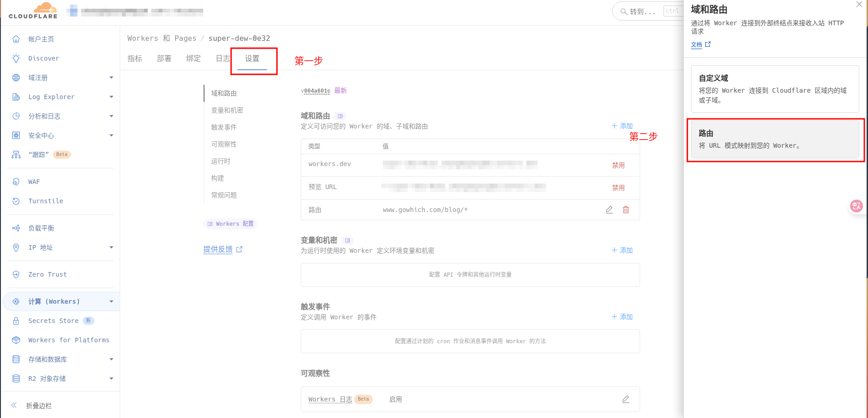
Task: Click the 跟踪 network icon
Action: point(16,155)
